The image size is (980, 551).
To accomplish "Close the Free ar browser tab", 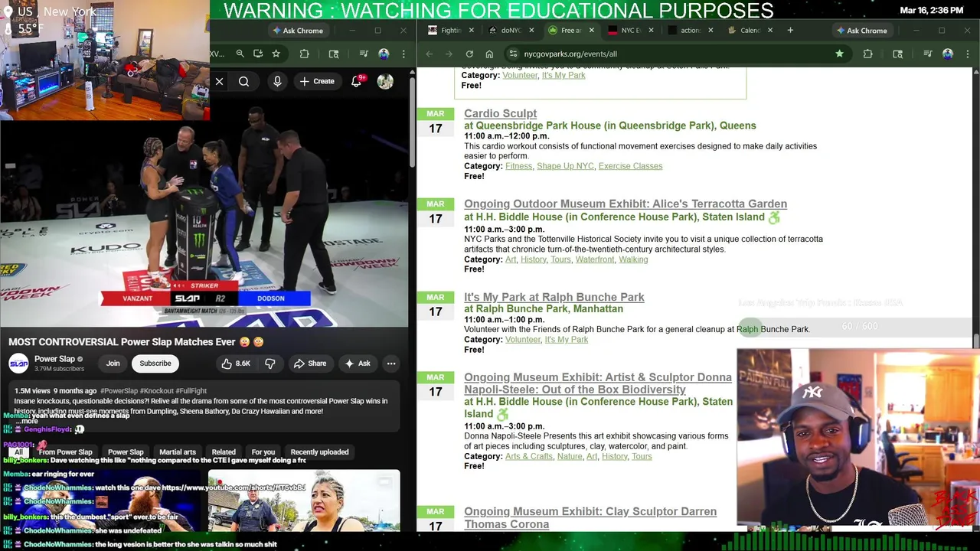I will click(591, 31).
